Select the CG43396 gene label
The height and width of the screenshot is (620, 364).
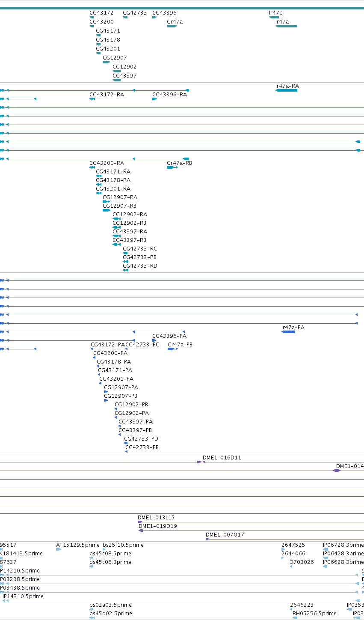point(164,13)
